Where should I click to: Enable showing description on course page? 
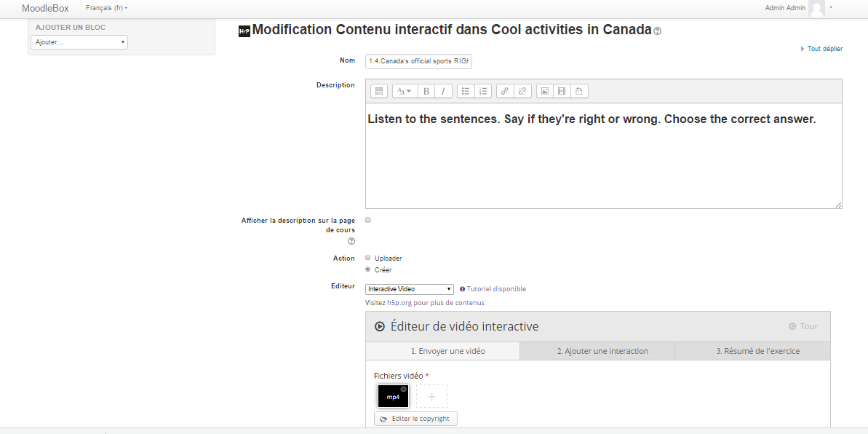368,219
